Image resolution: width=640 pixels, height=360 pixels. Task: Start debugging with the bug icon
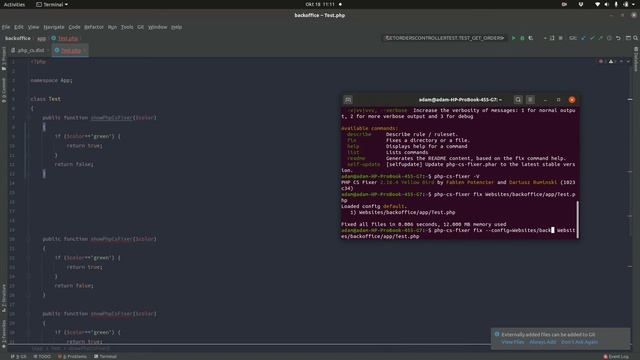point(522,38)
